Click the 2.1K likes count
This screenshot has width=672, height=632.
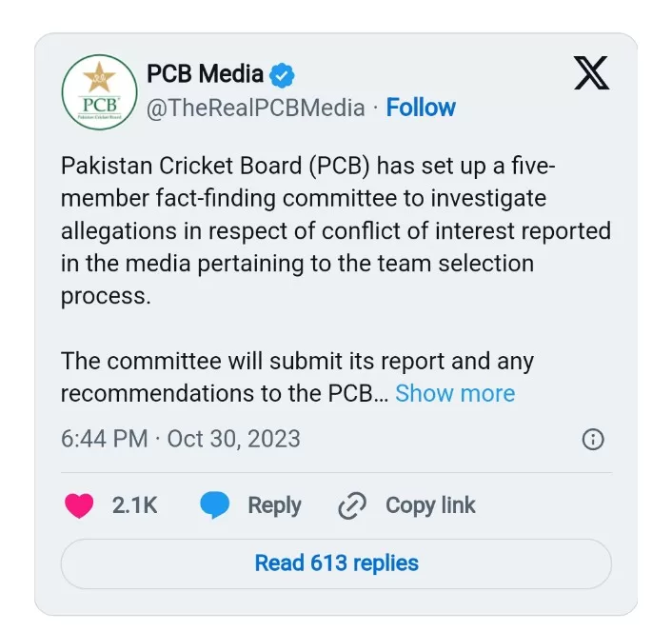pyautogui.click(x=134, y=505)
